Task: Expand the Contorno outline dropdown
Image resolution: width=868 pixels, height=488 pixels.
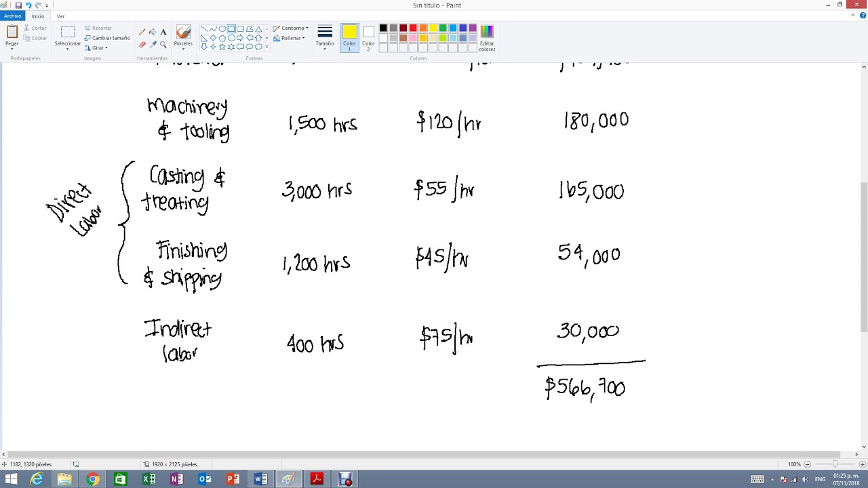Action: [x=290, y=28]
